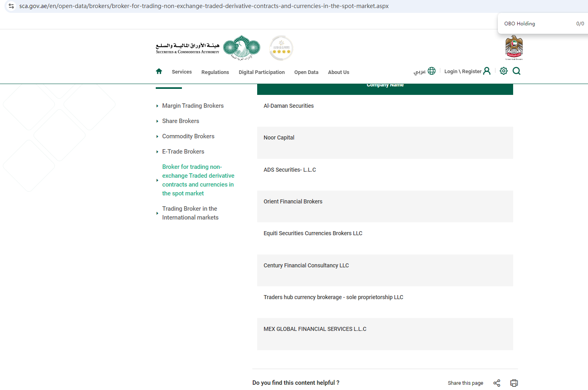The image size is (588, 390).
Task: Select MEX GLOBAL FINANCIAL SERVICES L.L.C
Action: [x=385, y=334]
